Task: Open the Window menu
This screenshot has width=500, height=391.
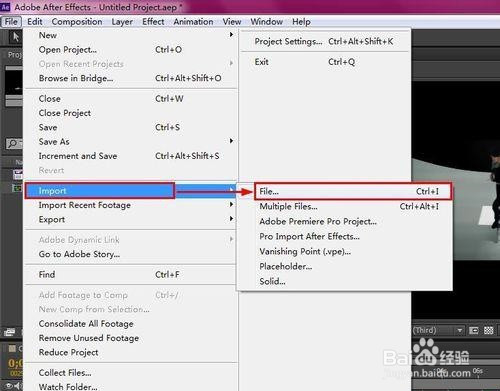Action: (267, 22)
